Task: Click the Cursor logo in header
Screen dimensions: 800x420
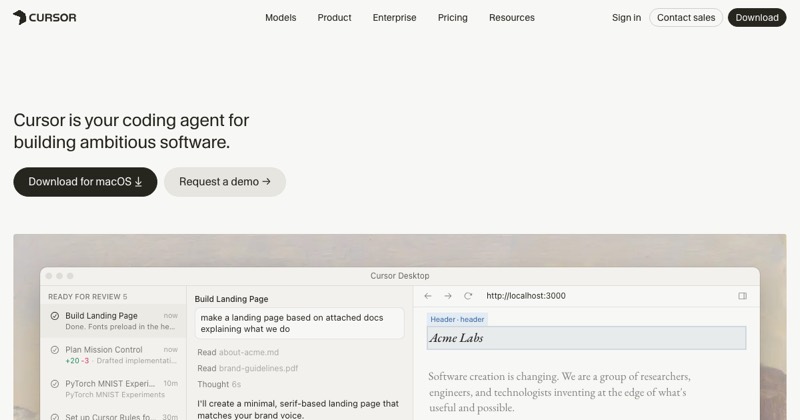Action: pos(45,17)
